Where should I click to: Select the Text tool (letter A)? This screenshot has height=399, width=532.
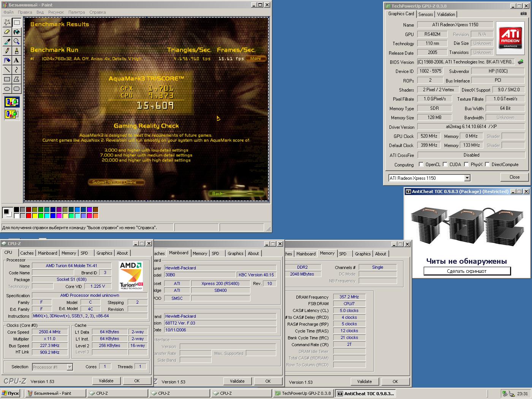16,60
